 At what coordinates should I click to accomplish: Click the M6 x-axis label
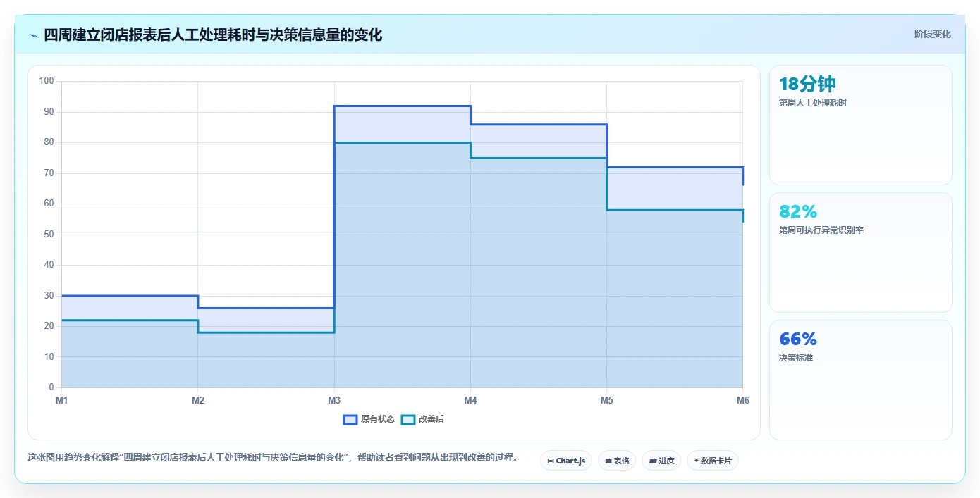(742, 400)
